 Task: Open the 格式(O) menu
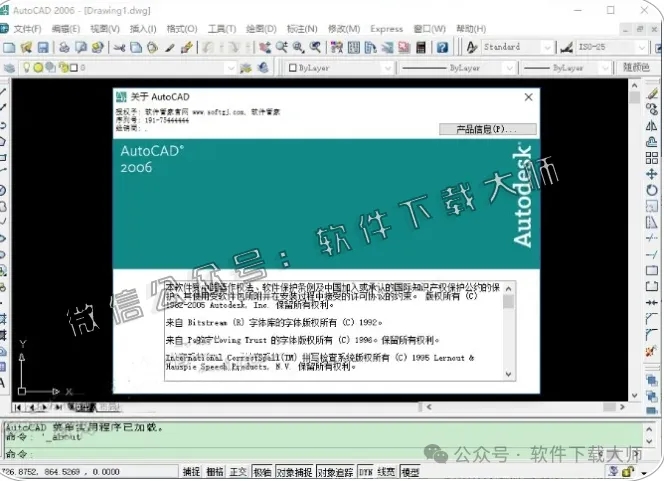(x=182, y=29)
